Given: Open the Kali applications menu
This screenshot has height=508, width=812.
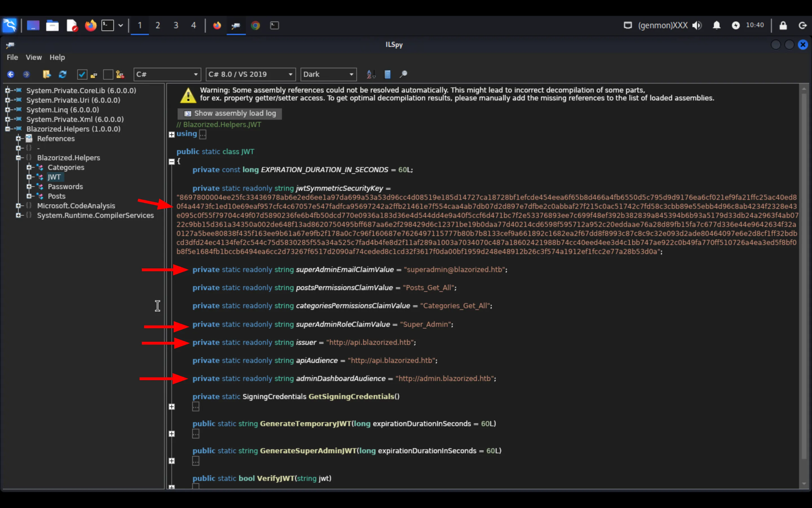Looking at the screenshot, I should pos(10,25).
